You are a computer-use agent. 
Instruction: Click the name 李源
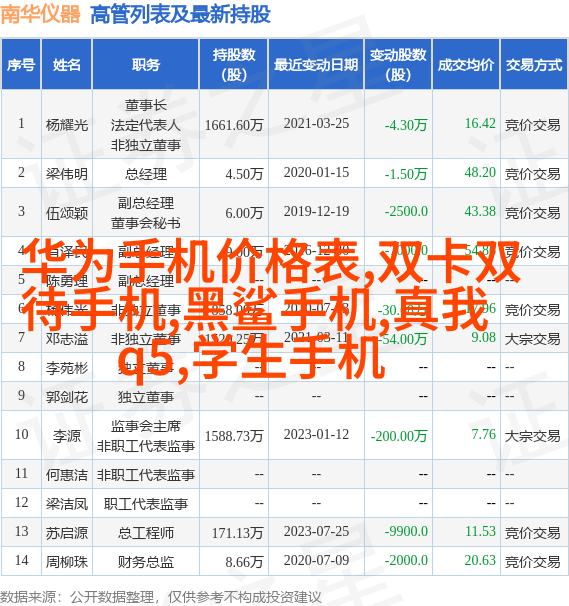click(67, 436)
